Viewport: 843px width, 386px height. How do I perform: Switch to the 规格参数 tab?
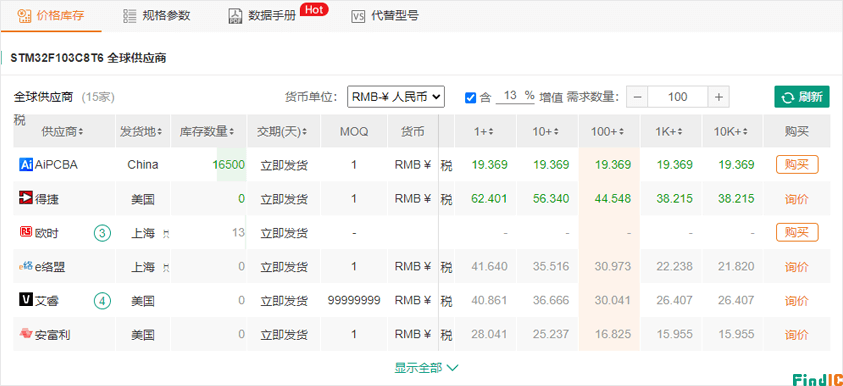(x=156, y=16)
